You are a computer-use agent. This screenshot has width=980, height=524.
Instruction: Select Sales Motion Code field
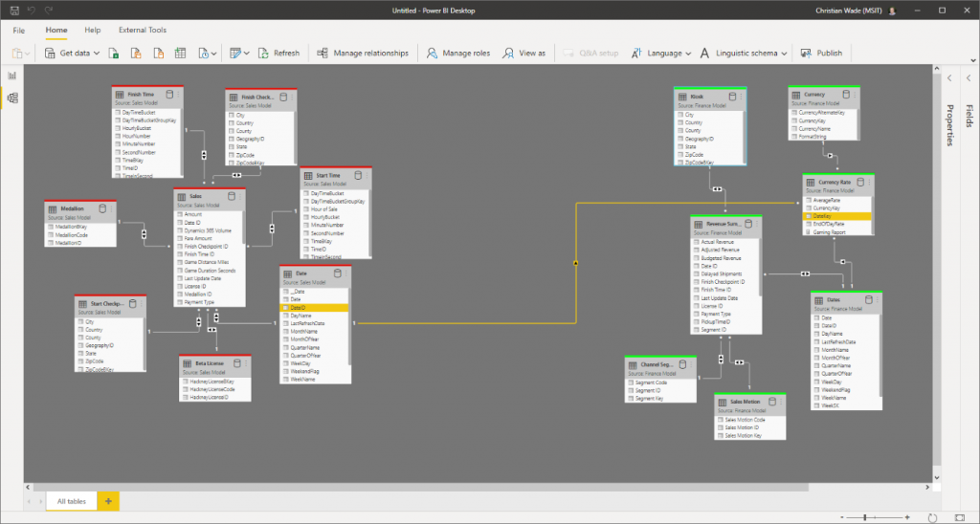click(750, 420)
